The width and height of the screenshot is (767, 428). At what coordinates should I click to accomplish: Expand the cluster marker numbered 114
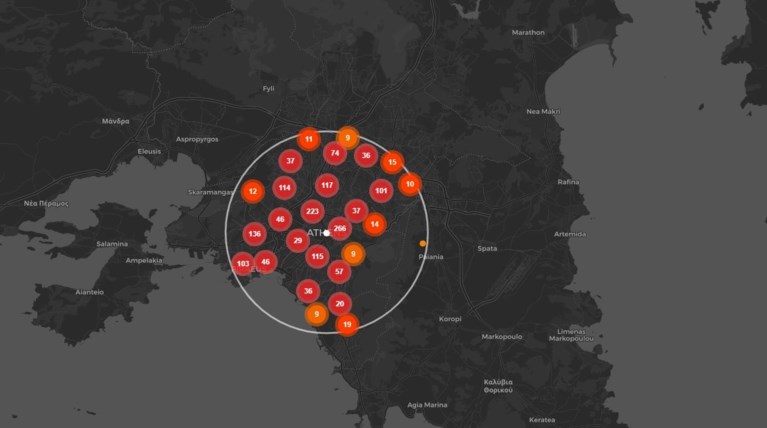coord(285,188)
